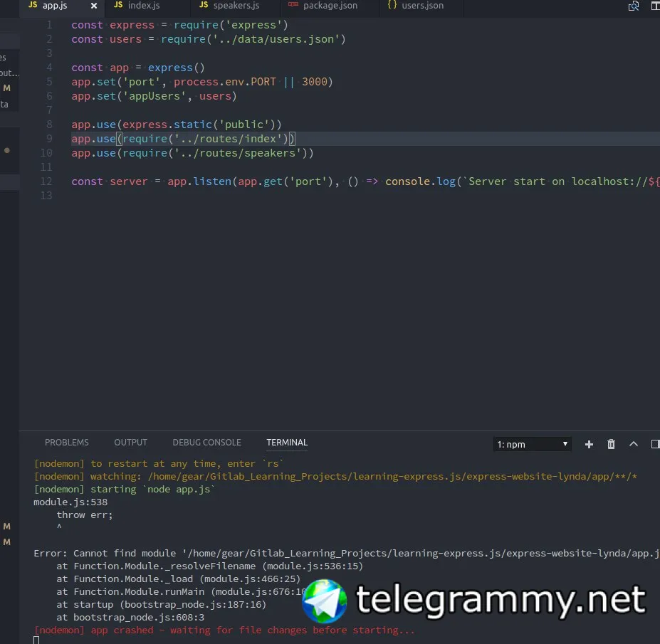The width and height of the screenshot is (660, 644).
Task: Maximize the panel with the up chevron
Action: point(634,444)
